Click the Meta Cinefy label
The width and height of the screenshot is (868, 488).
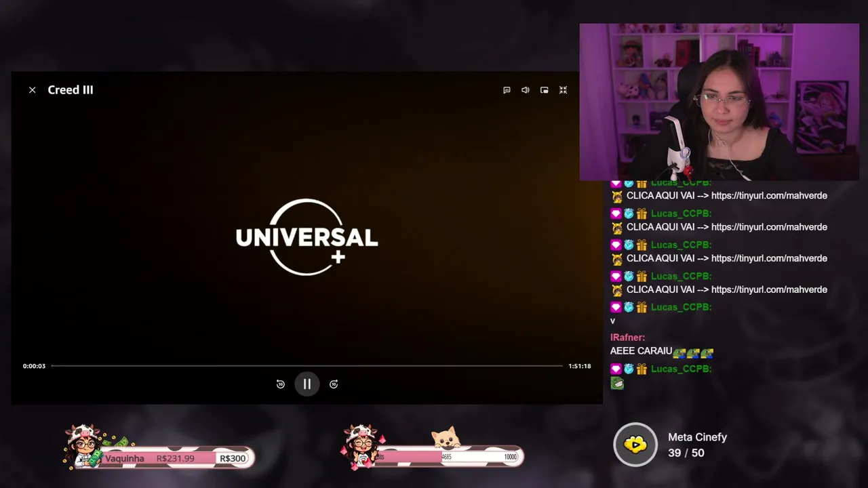click(697, 437)
